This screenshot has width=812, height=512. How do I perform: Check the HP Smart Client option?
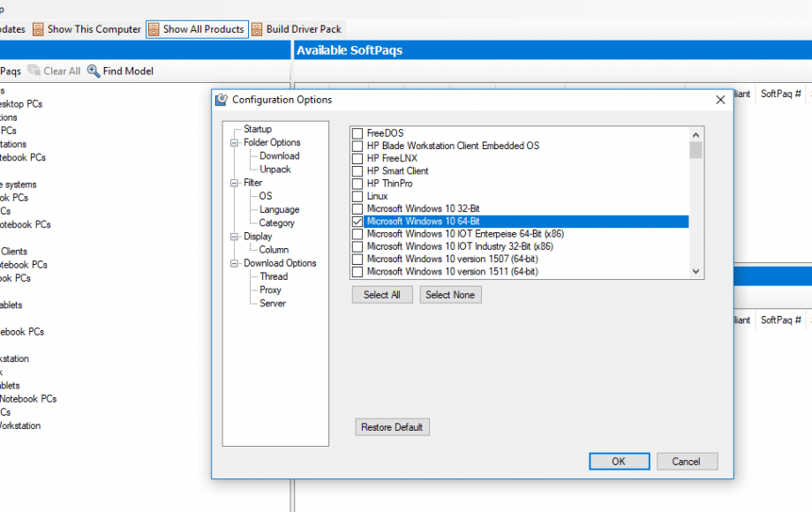point(357,171)
